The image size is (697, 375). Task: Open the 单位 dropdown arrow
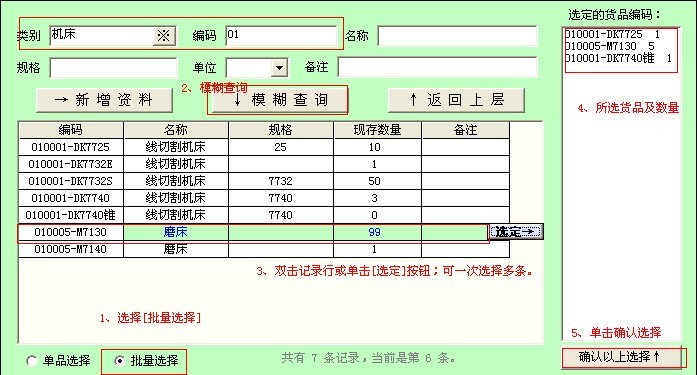coord(279,68)
